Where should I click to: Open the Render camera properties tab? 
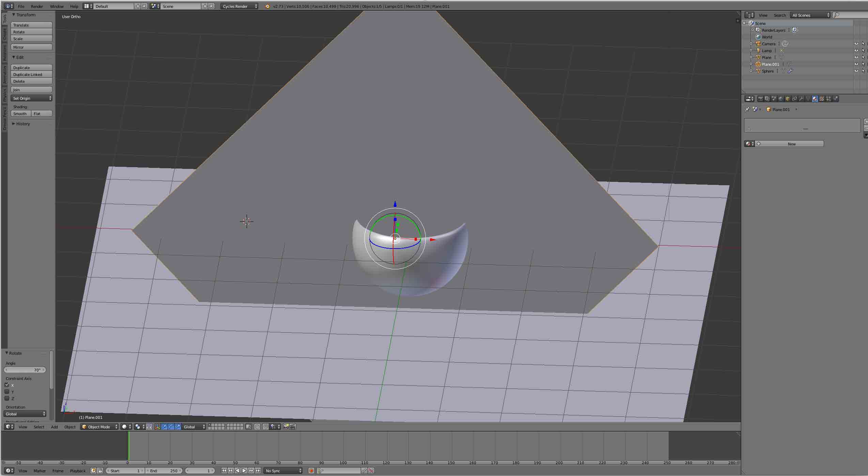(x=760, y=99)
